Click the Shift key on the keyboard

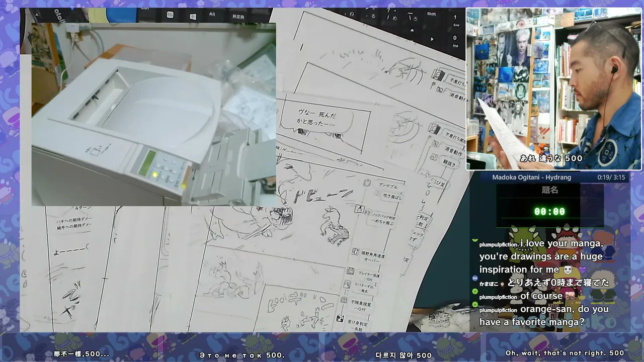click(x=431, y=15)
